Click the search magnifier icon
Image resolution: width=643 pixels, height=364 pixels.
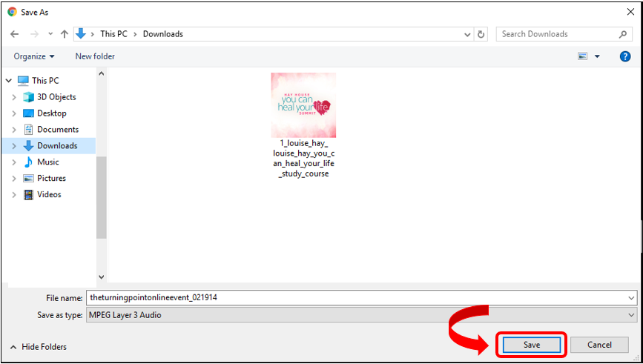(x=623, y=34)
